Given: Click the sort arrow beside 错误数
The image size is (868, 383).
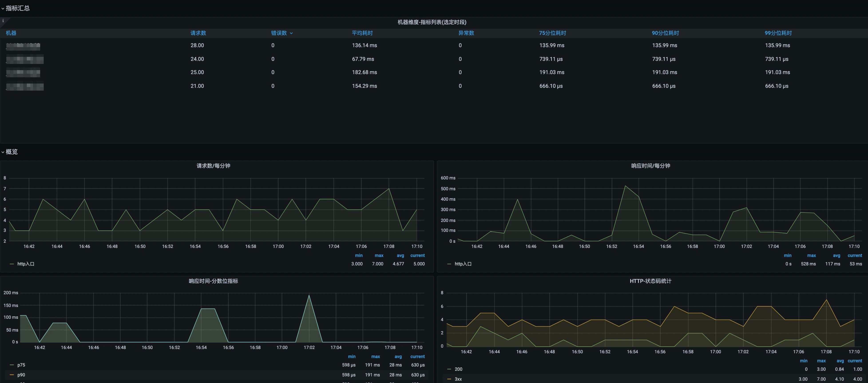Looking at the screenshot, I should point(291,33).
